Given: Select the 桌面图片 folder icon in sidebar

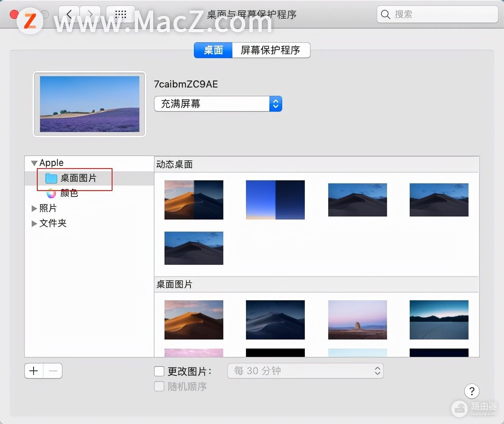Looking at the screenshot, I should click(x=51, y=178).
